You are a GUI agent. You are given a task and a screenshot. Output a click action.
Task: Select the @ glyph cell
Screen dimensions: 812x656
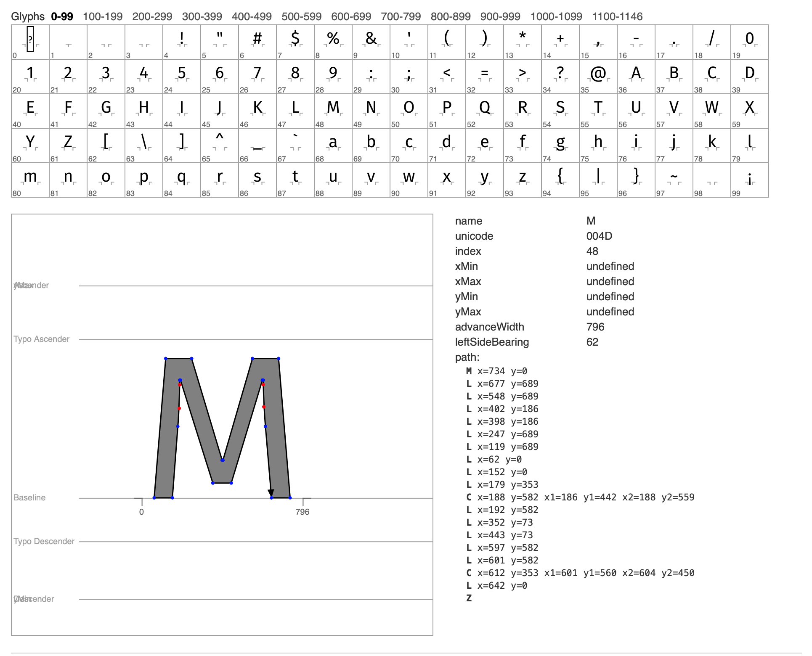(x=598, y=76)
